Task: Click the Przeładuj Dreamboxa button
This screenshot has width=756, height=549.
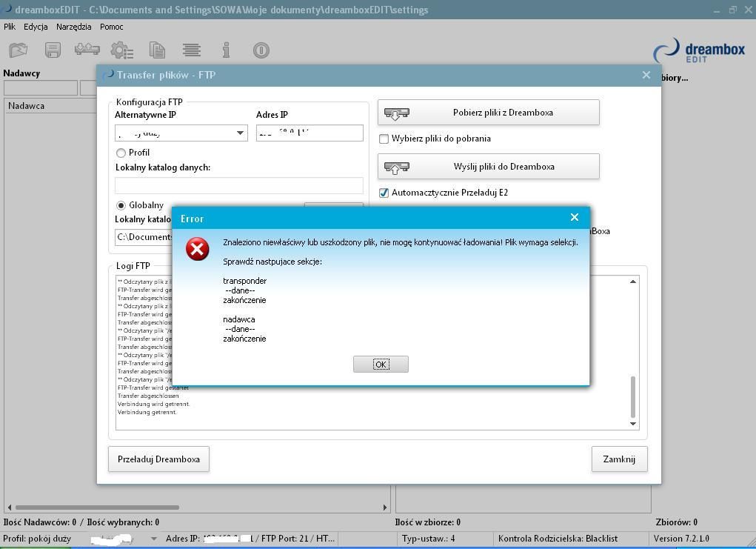Action: [x=158, y=459]
